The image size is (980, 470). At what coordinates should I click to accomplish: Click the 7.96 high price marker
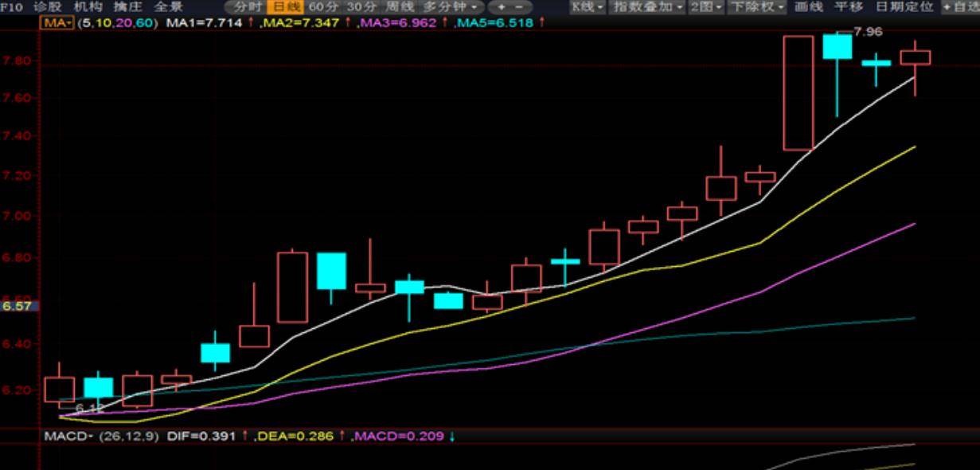(867, 32)
